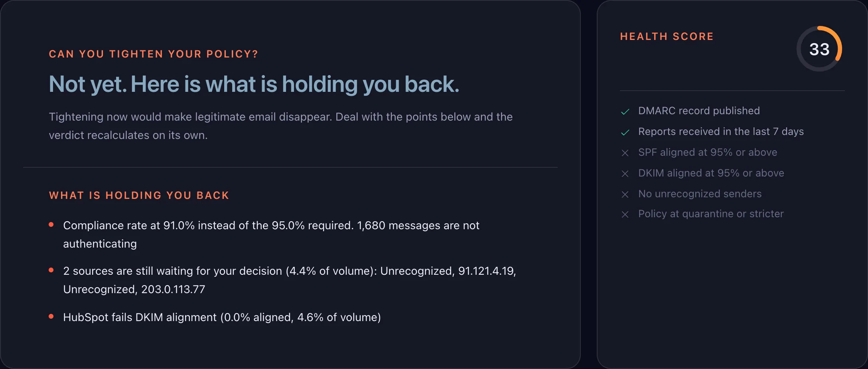Viewport: 868px width, 369px height.
Task: Open the DKIM aligned at 95% check
Action: click(x=711, y=173)
